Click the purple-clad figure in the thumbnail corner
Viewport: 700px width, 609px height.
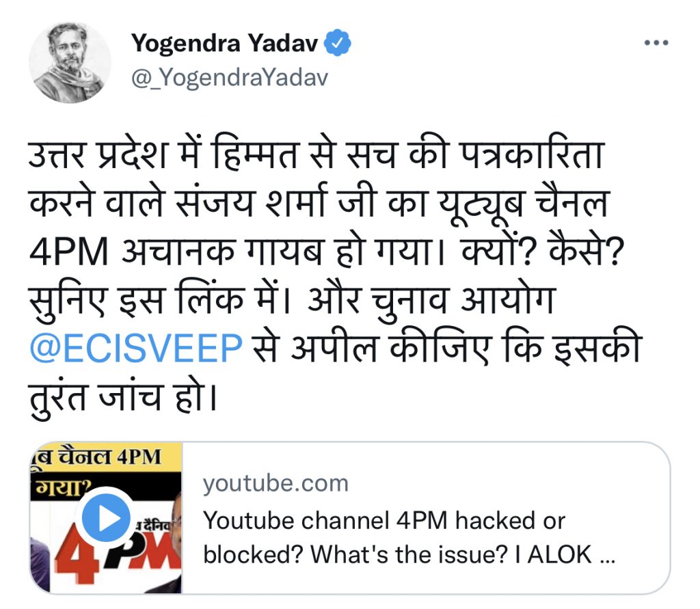pyautogui.click(x=39, y=565)
